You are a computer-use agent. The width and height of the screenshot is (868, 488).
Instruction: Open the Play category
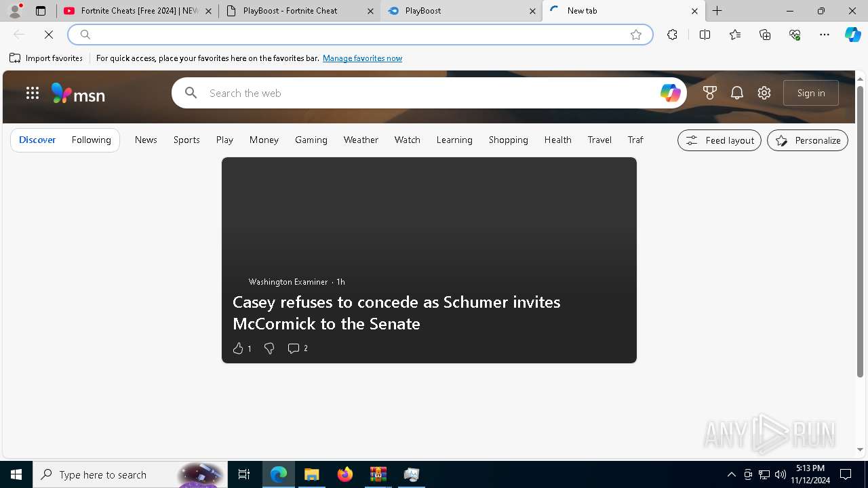[224, 140]
